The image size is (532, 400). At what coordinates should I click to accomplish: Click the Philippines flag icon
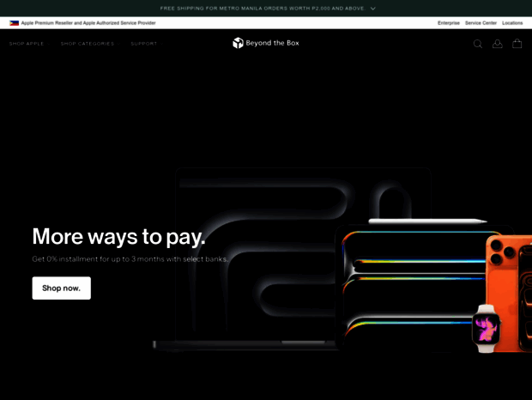(14, 23)
